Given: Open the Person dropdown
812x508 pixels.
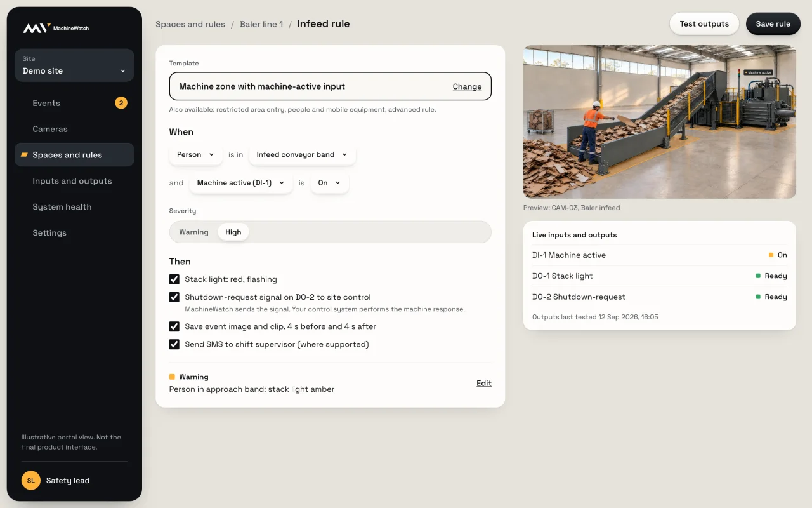Looking at the screenshot, I should coord(195,155).
